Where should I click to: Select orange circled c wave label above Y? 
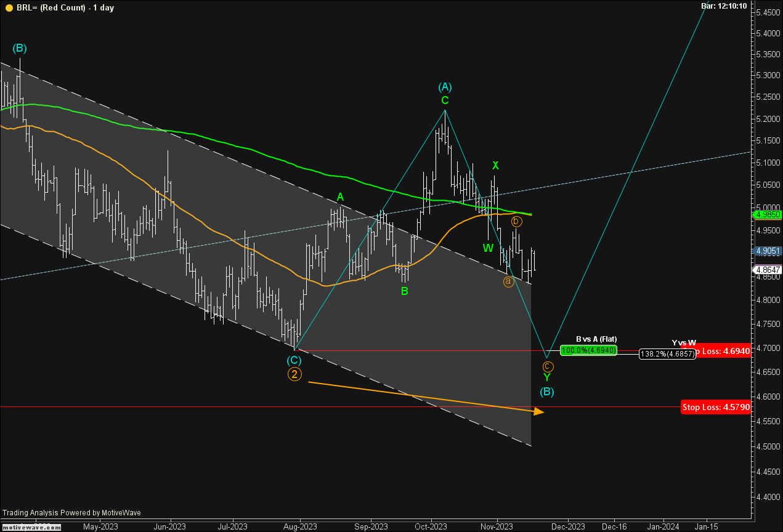pos(548,366)
